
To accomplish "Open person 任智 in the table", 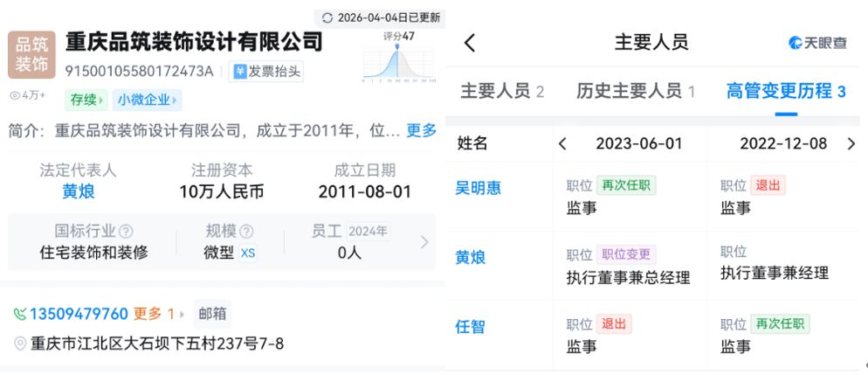I will pos(471,327).
